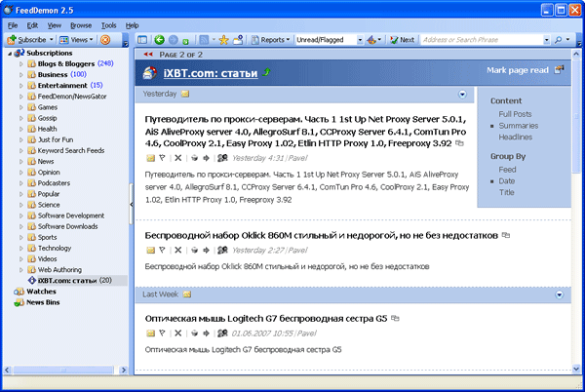The width and height of the screenshot is (585, 392).
Task: Collapse the Subscriptions tree root
Action: coord(10,54)
